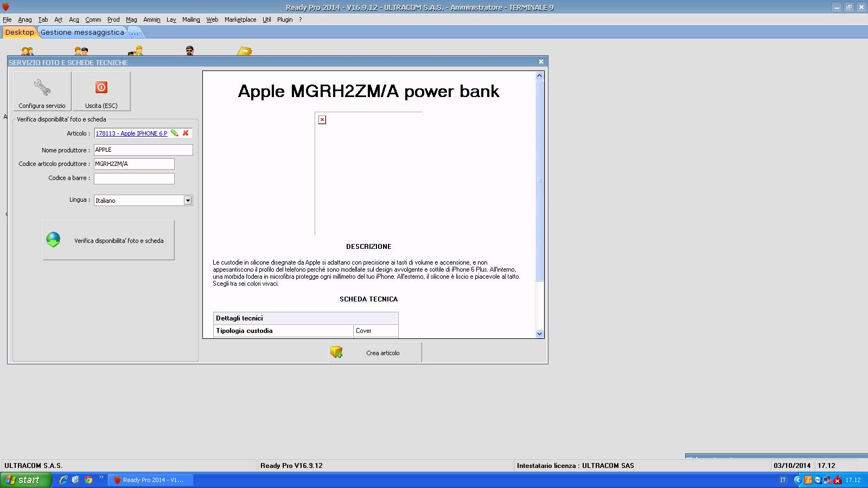Click the TeamViewer tray icon

pyautogui.click(x=818, y=480)
